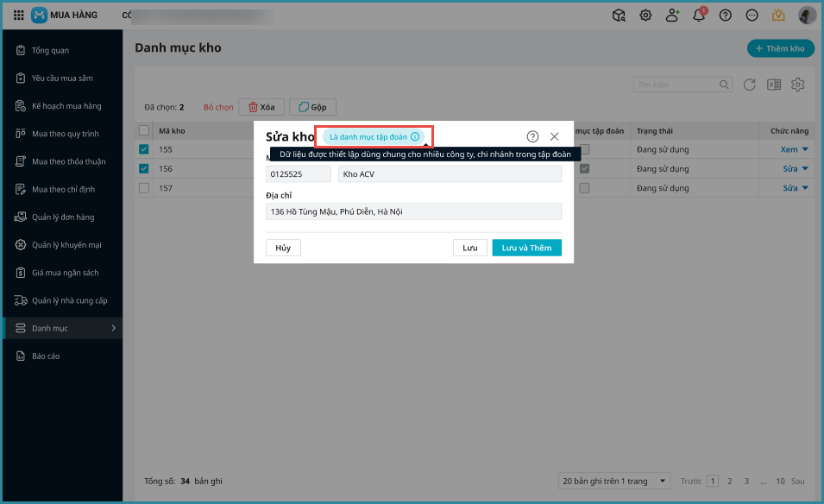Click Mã kho column header
This screenshot has width=824, height=504.
tap(172, 131)
